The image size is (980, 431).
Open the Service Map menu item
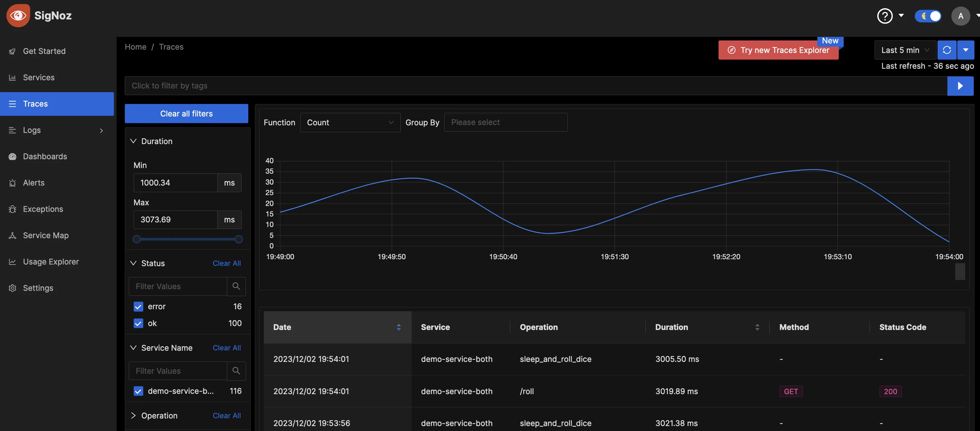(46, 235)
